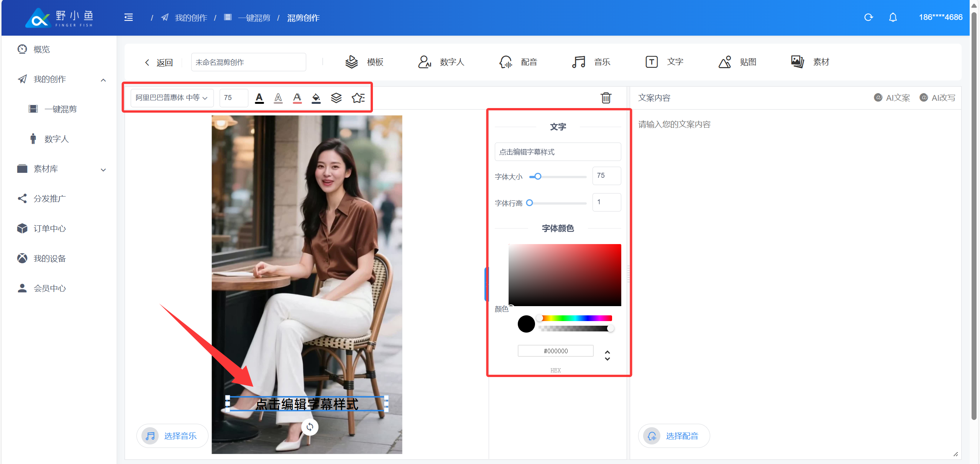This screenshot has width=980, height=464.
Task: Click the layers stack icon in toolbar
Action: tap(336, 98)
